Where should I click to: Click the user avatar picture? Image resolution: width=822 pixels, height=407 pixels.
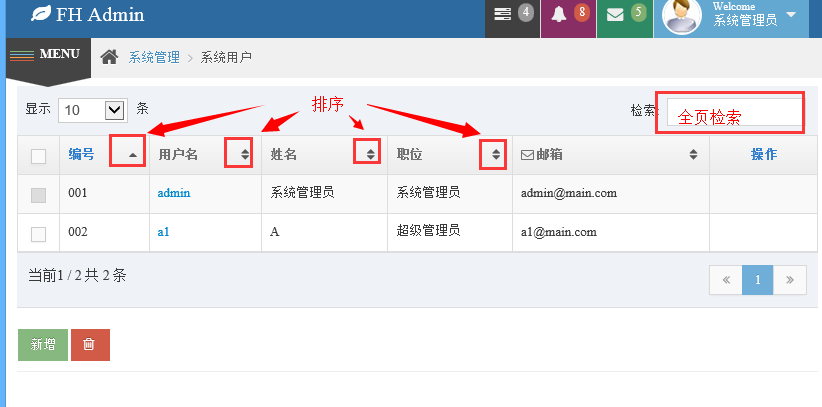[682, 15]
